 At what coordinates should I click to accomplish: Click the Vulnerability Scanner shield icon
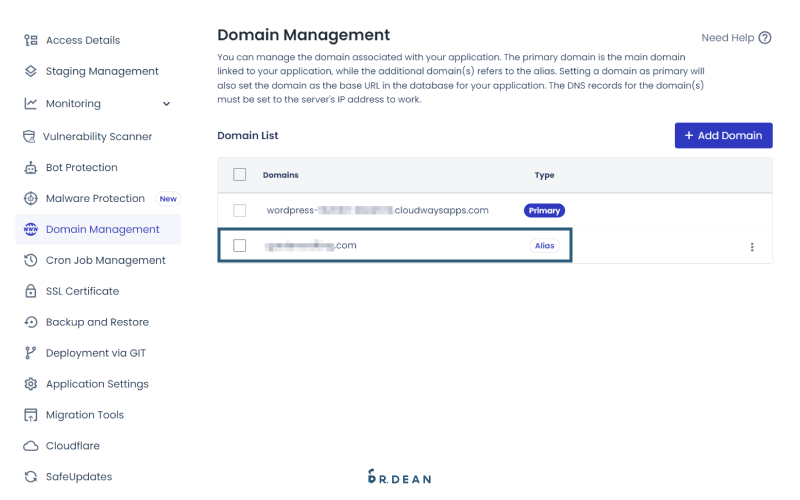[29, 137]
